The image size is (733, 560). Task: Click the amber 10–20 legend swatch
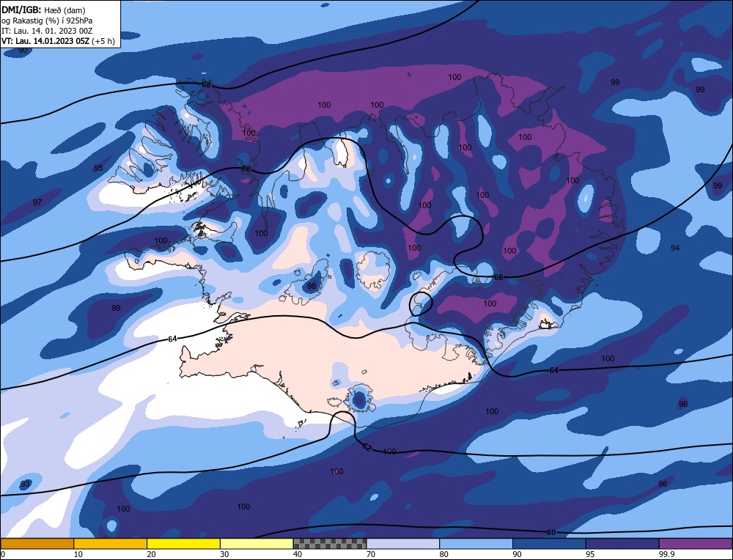[x=111, y=544]
